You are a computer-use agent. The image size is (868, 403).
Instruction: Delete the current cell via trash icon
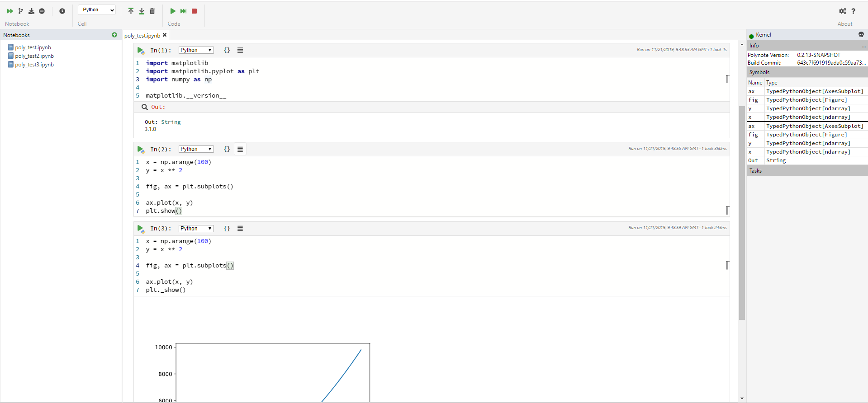pos(152,11)
